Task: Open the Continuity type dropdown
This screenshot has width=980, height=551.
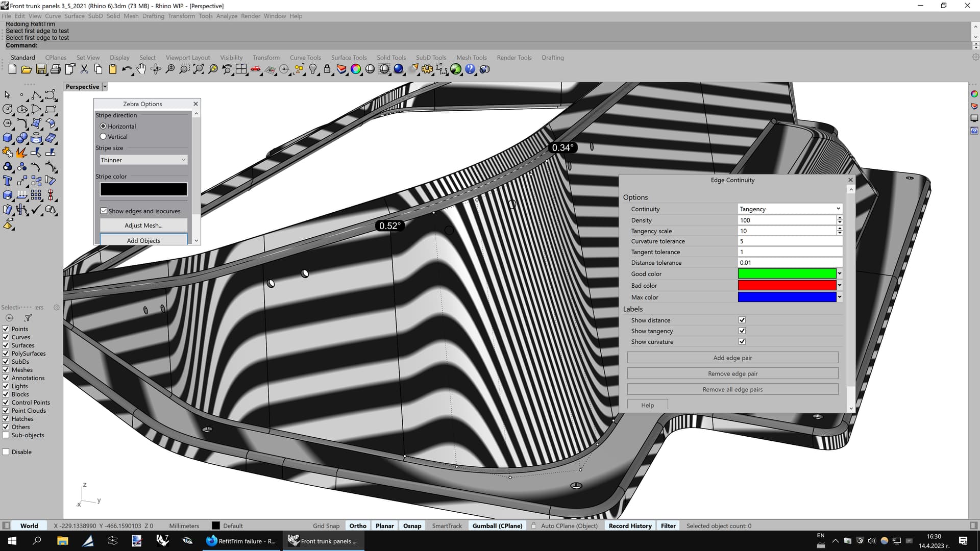Action: click(x=790, y=209)
